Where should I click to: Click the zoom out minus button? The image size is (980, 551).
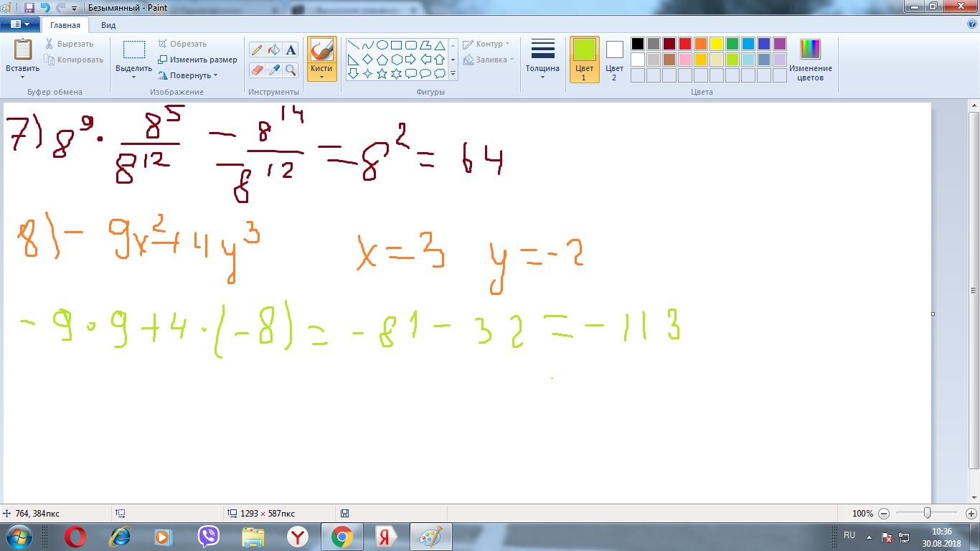(x=884, y=514)
